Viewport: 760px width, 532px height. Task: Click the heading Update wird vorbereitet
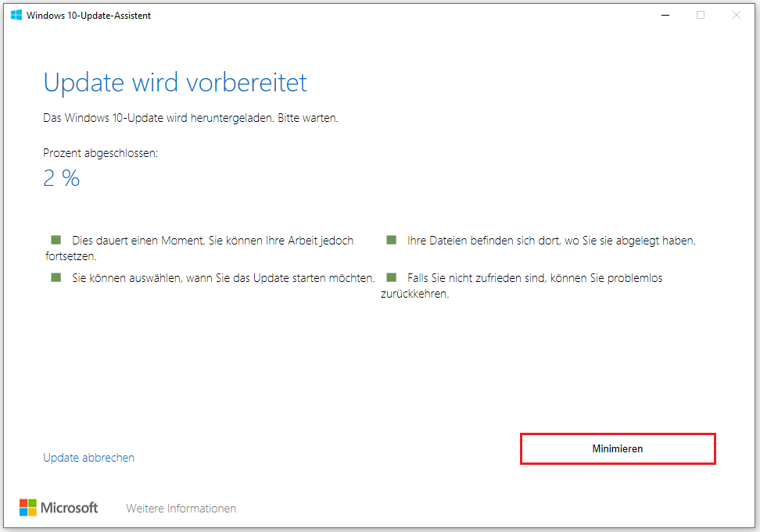[x=175, y=82]
